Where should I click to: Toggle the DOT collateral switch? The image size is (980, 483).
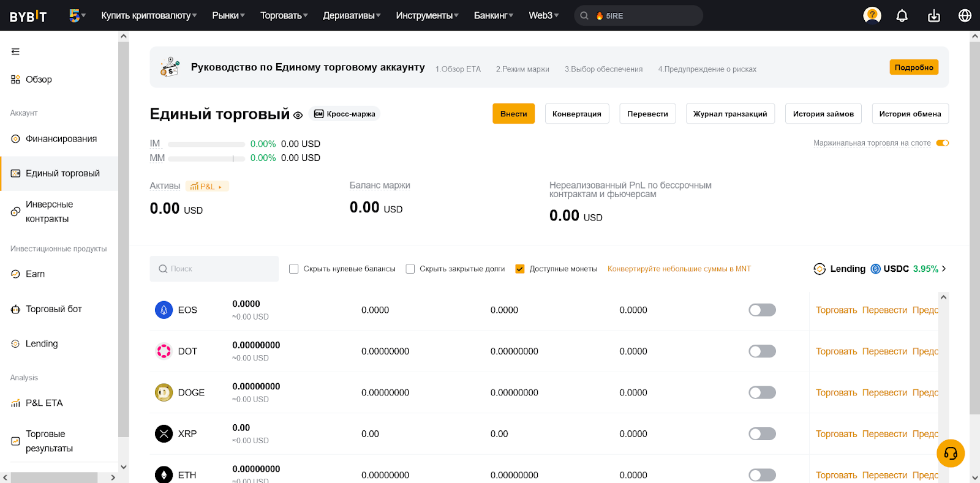(x=762, y=351)
